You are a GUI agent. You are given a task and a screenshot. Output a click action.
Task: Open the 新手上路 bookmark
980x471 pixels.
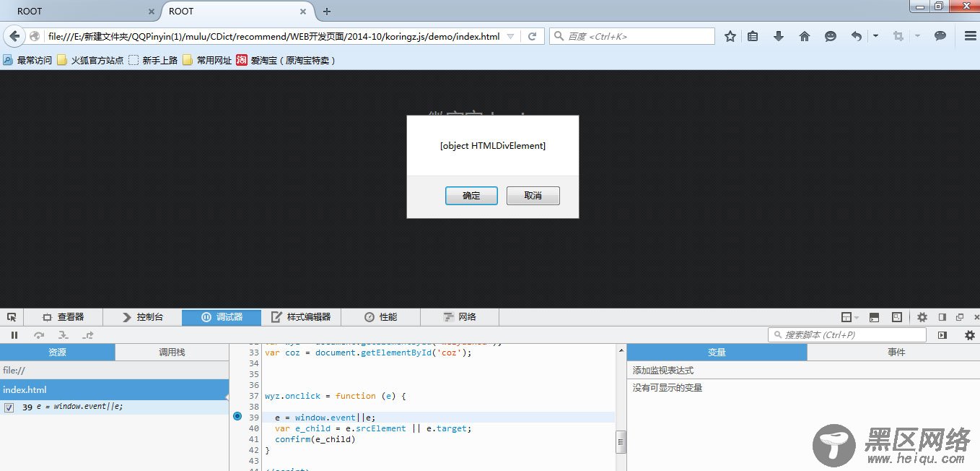153,61
